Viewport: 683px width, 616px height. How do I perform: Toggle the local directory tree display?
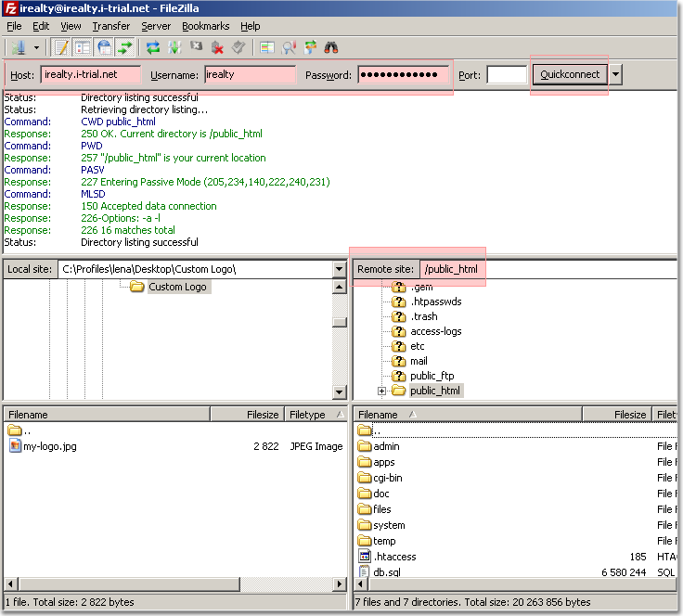pos(83,47)
